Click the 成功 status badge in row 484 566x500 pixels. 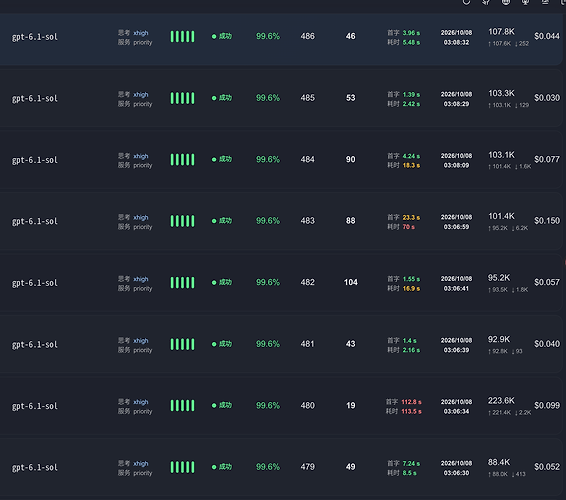(222, 159)
